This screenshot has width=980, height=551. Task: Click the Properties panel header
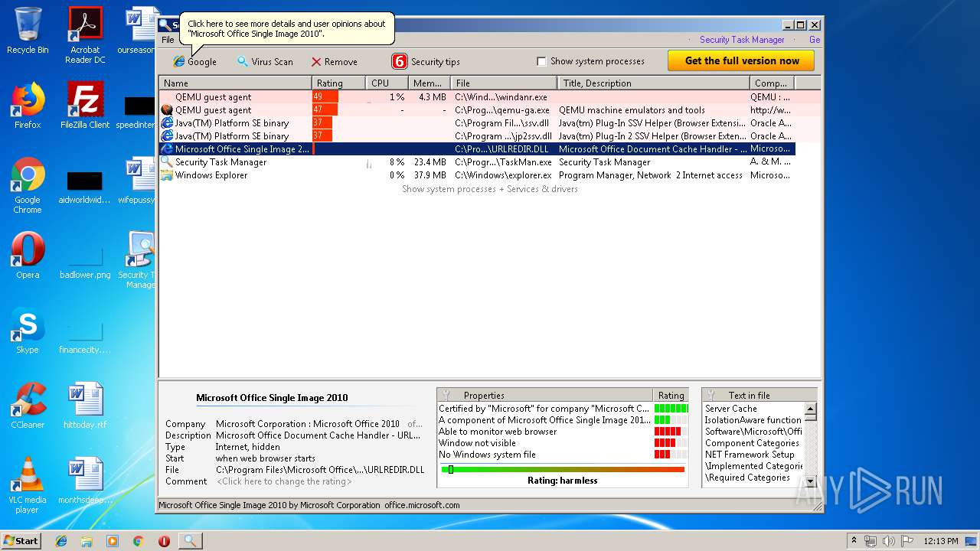pyautogui.click(x=544, y=396)
